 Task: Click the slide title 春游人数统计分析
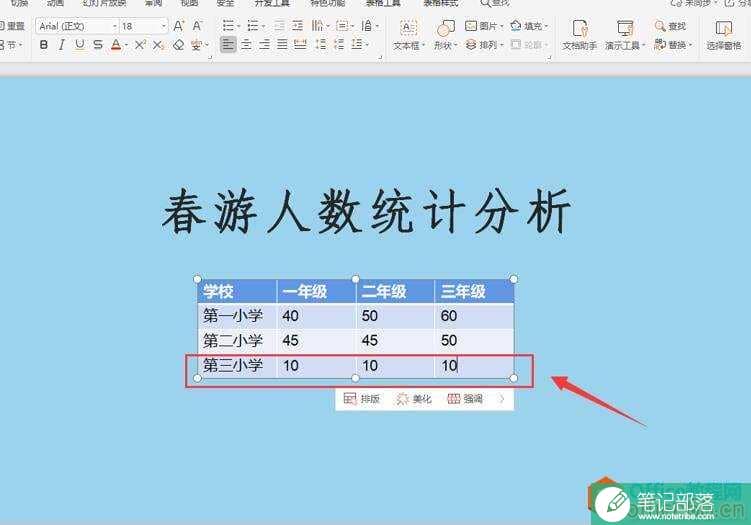(366, 212)
